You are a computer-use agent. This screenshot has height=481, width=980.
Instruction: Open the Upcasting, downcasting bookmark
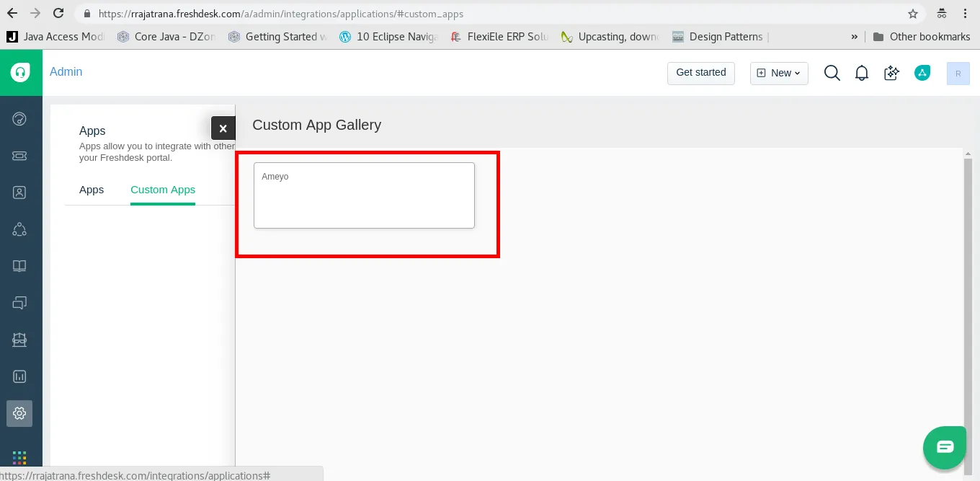pos(611,37)
